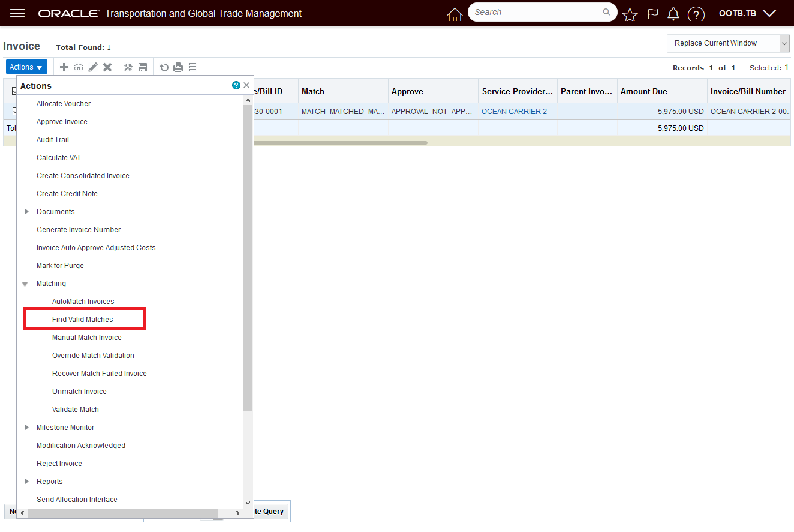Open the OOTB.TB user menu
The height and width of the screenshot is (532, 794).
(x=747, y=13)
